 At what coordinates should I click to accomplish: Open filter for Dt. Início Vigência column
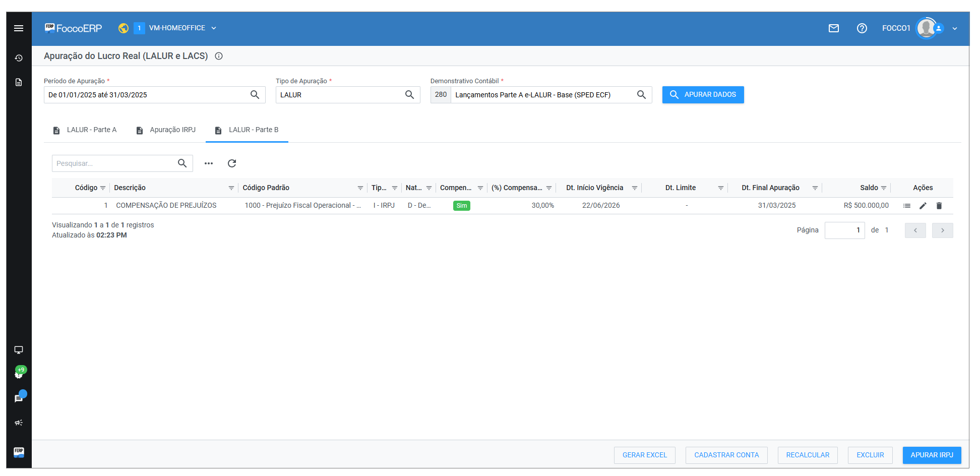635,188
